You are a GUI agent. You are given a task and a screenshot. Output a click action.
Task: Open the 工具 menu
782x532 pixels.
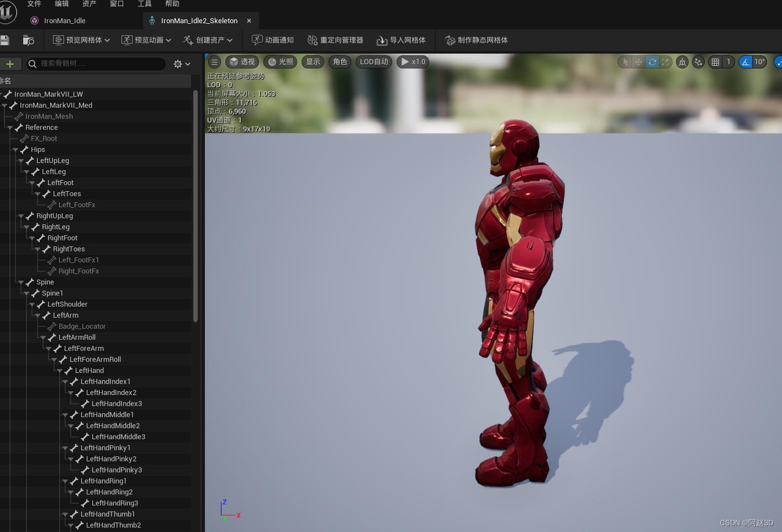point(145,4)
